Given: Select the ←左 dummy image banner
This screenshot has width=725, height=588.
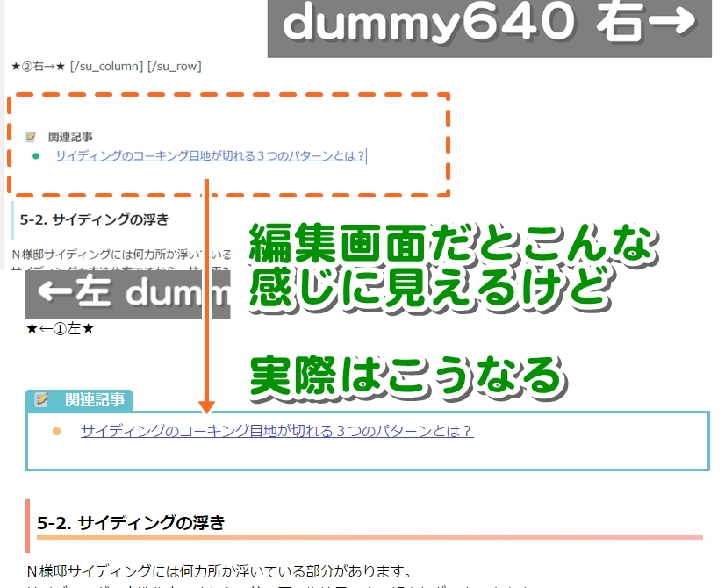Looking at the screenshot, I should [127, 294].
